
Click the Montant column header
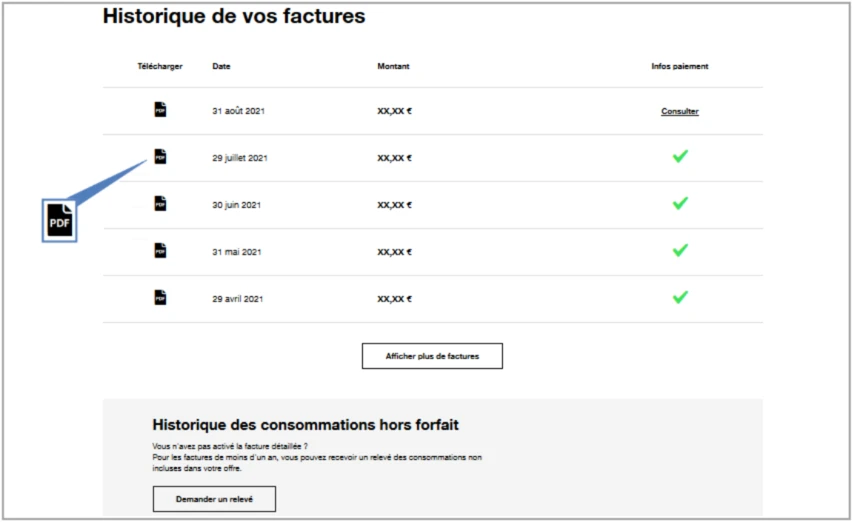393,67
